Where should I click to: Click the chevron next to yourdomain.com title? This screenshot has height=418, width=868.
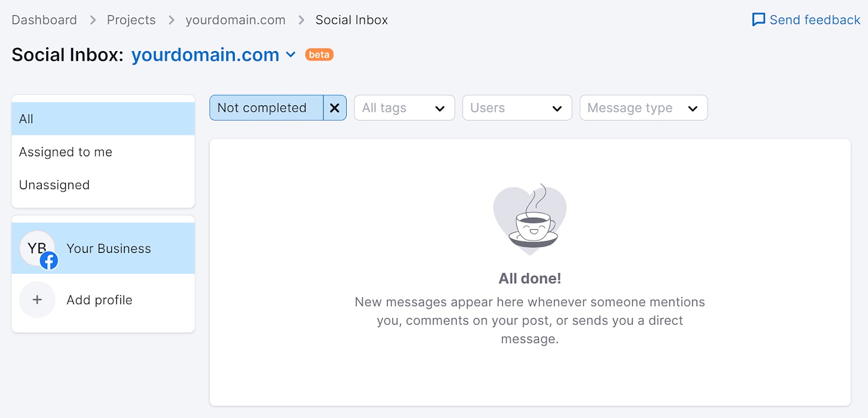pyautogui.click(x=291, y=55)
